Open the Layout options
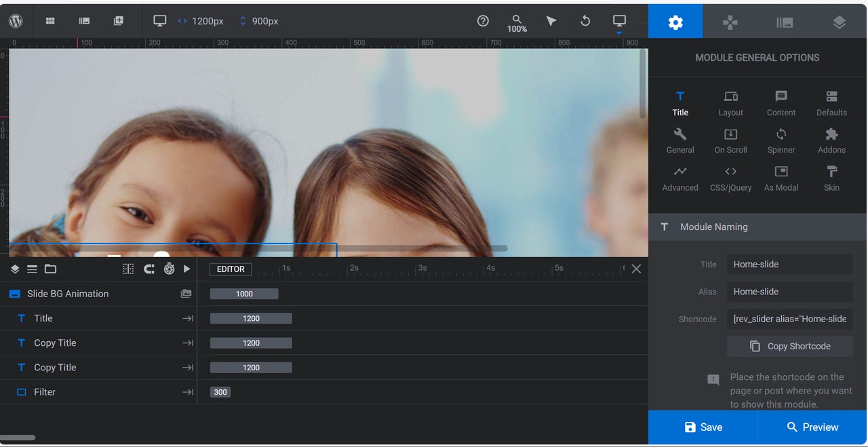 [730, 103]
